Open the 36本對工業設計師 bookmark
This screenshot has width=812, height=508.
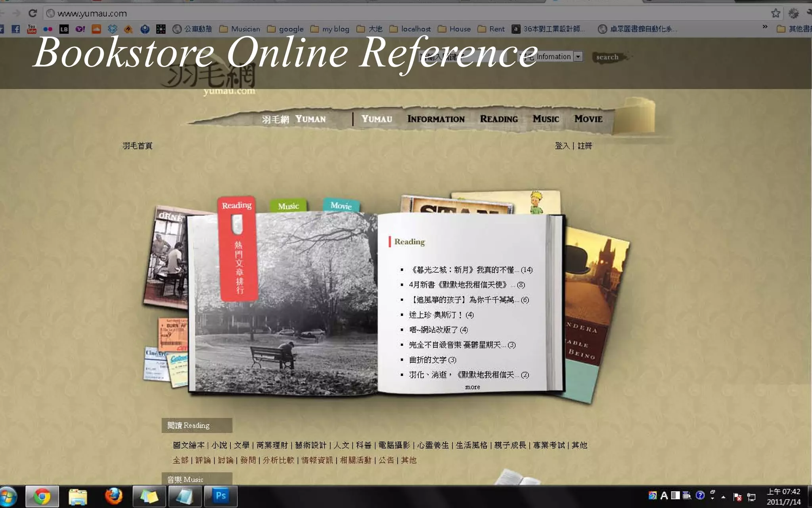coord(548,29)
